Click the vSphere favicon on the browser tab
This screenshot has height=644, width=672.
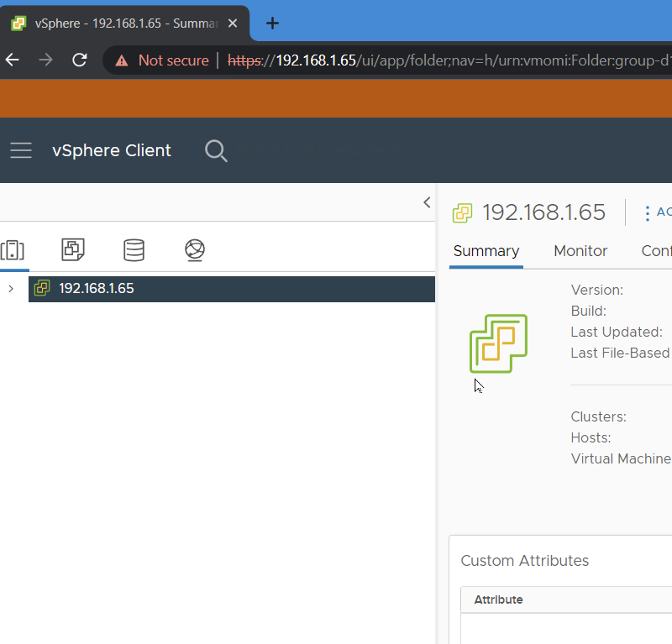click(x=18, y=24)
